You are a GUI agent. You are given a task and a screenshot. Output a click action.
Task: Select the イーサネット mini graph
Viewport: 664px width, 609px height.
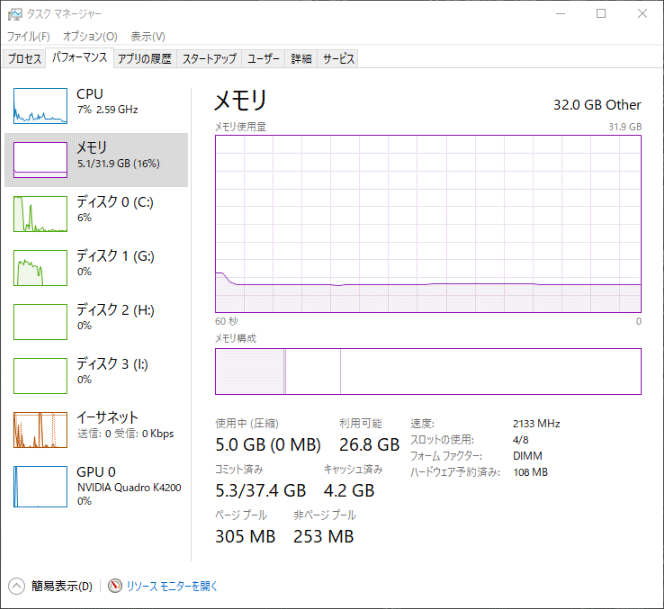point(40,430)
